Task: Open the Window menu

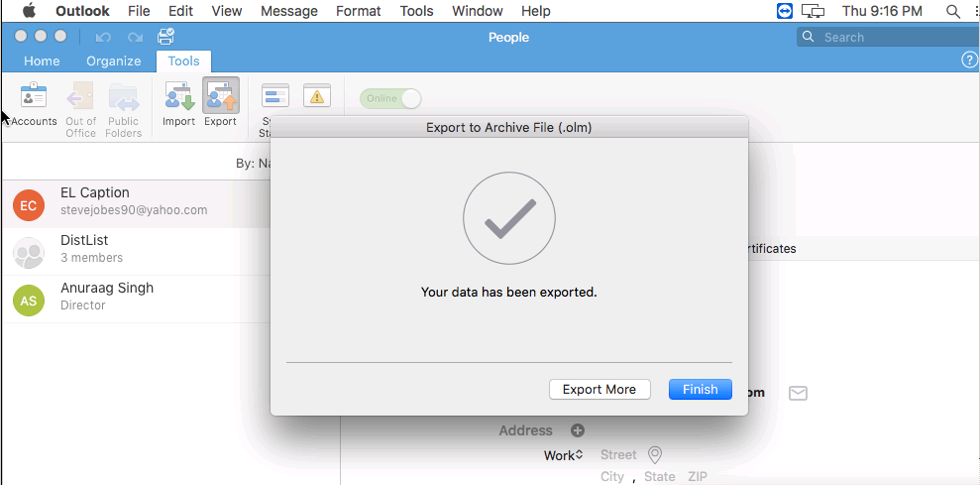Action: click(478, 11)
